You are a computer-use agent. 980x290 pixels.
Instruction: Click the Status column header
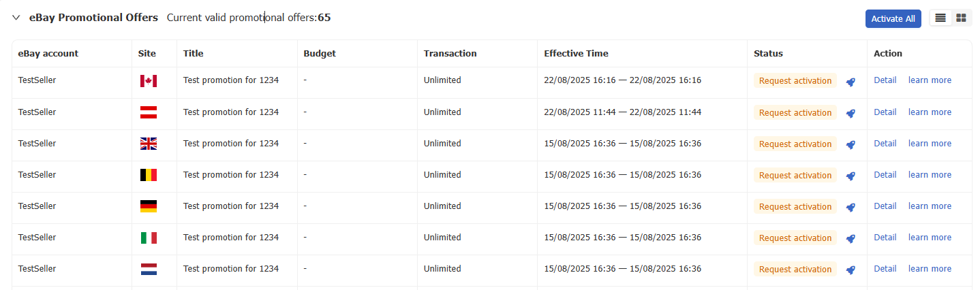[x=768, y=53]
